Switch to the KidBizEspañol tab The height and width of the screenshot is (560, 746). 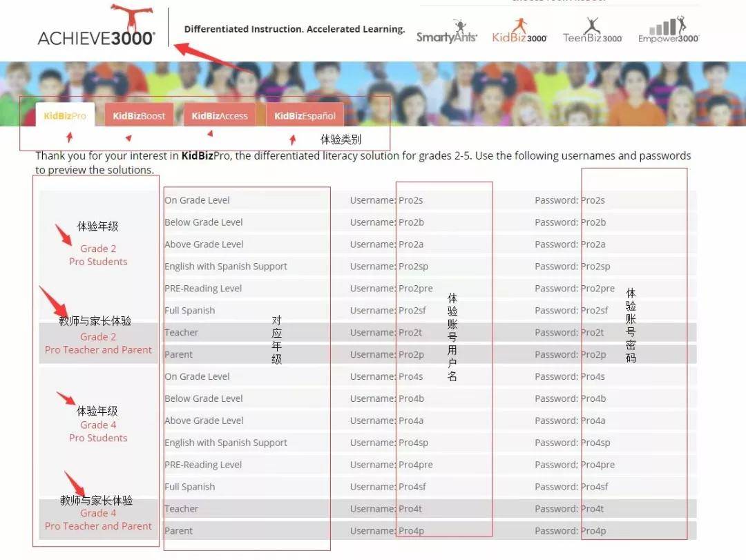pyautogui.click(x=305, y=115)
